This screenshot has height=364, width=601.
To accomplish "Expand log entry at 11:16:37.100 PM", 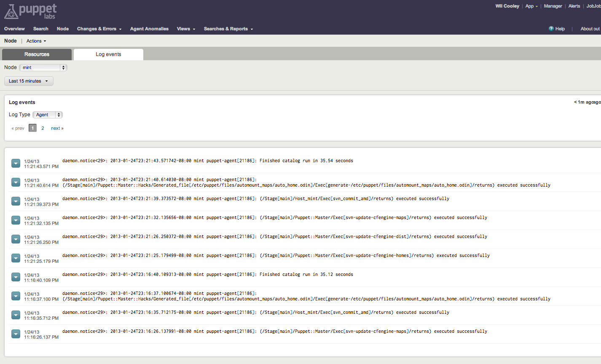I will 16,296.
